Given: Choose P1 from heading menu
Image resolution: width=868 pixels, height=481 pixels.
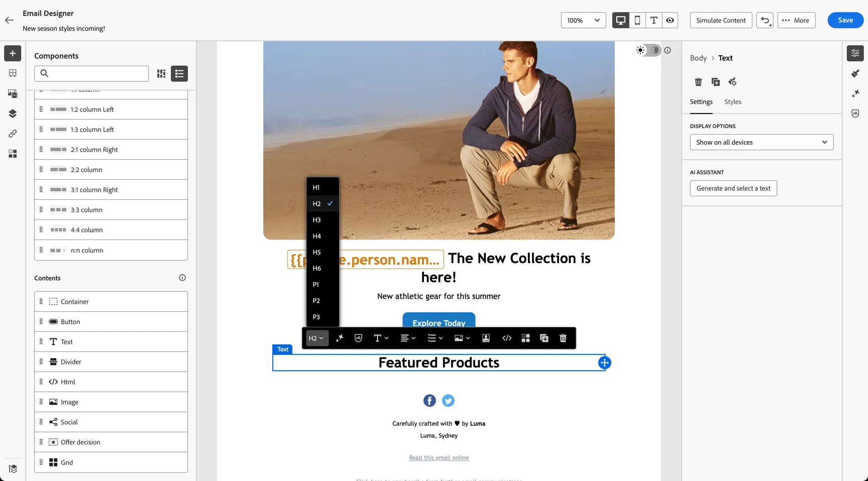Looking at the screenshot, I should coord(323,285).
